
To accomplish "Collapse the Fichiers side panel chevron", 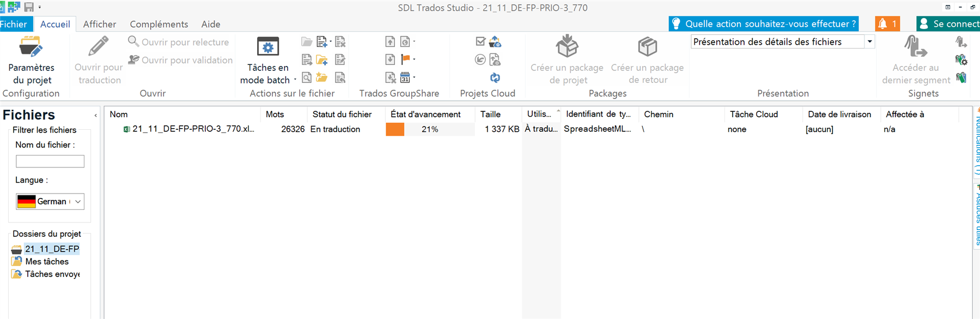I will (95, 116).
